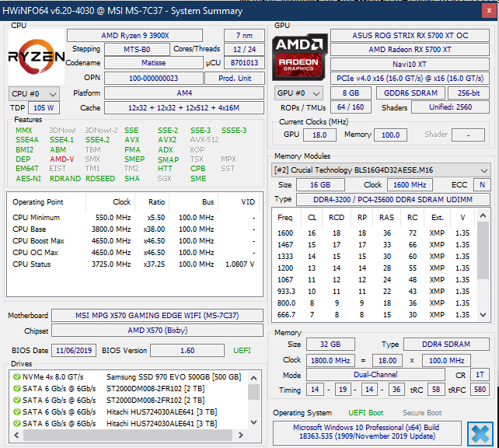Click the BIOS Version 1.60 field
The height and width of the screenshot is (448, 499).
187,351
